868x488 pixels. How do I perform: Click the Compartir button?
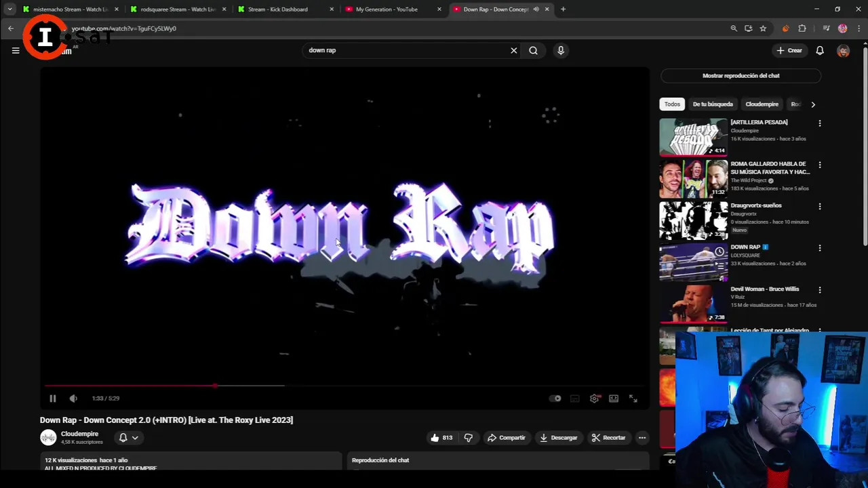click(507, 438)
